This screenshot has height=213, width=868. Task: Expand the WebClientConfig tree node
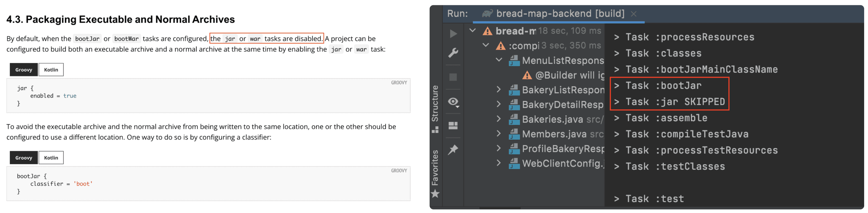[x=499, y=163]
